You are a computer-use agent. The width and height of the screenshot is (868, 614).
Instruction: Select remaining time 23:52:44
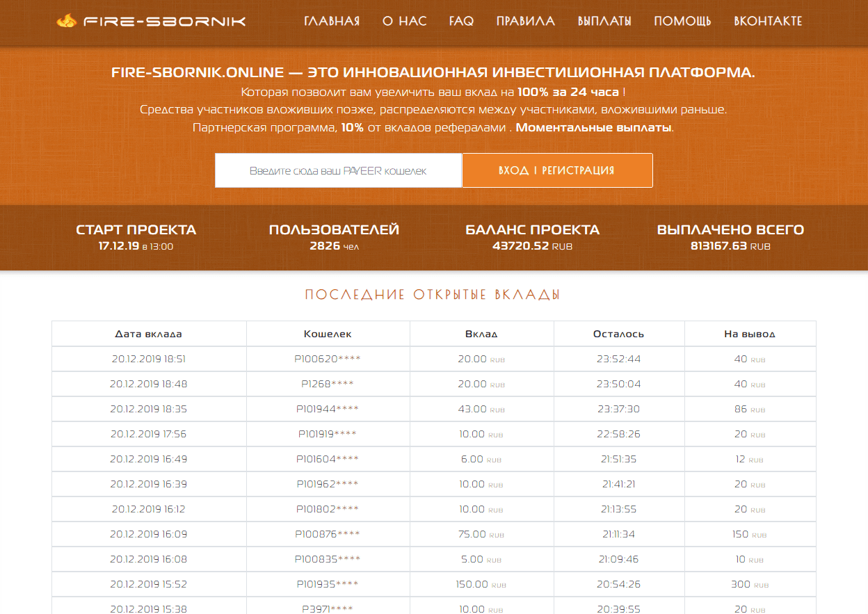[619, 359]
